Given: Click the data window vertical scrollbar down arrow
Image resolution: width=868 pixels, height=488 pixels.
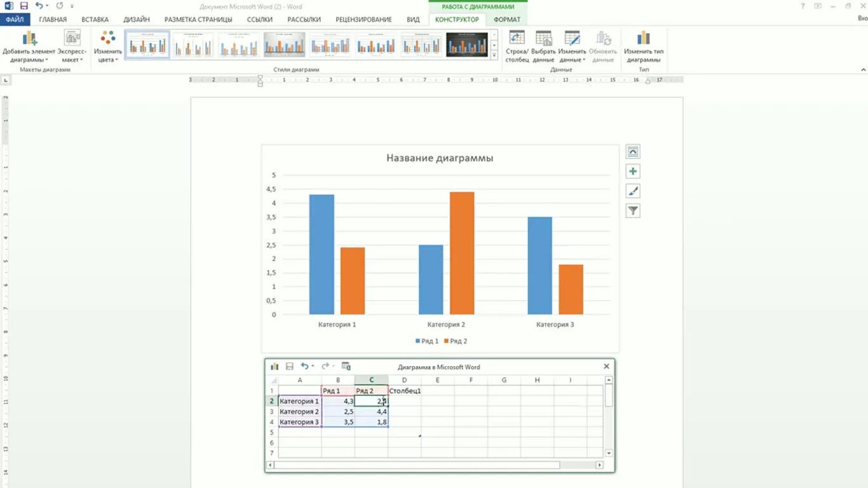Looking at the screenshot, I should [609, 453].
